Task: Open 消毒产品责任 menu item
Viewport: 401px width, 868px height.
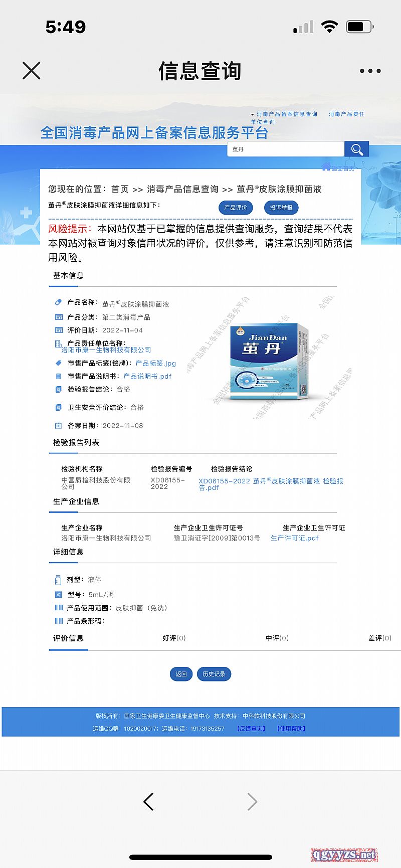Action: (x=346, y=114)
